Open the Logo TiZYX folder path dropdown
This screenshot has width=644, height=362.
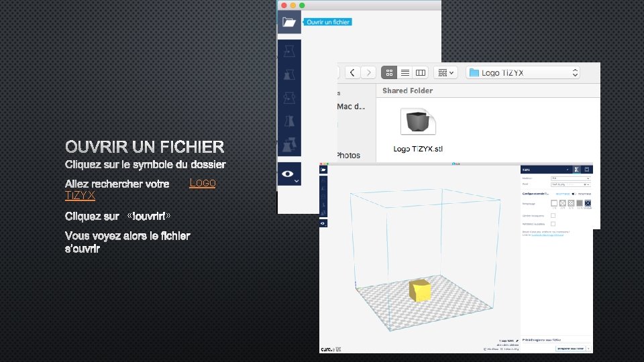[x=523, y=72]
